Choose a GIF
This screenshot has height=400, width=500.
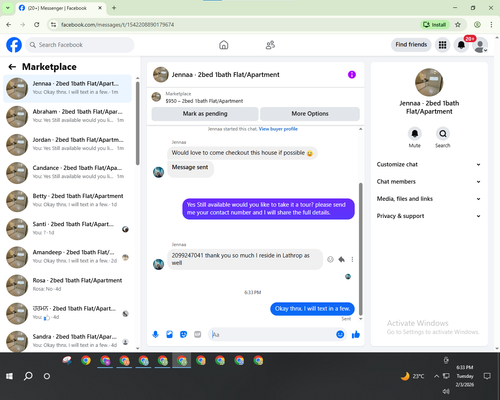point(198,334)
